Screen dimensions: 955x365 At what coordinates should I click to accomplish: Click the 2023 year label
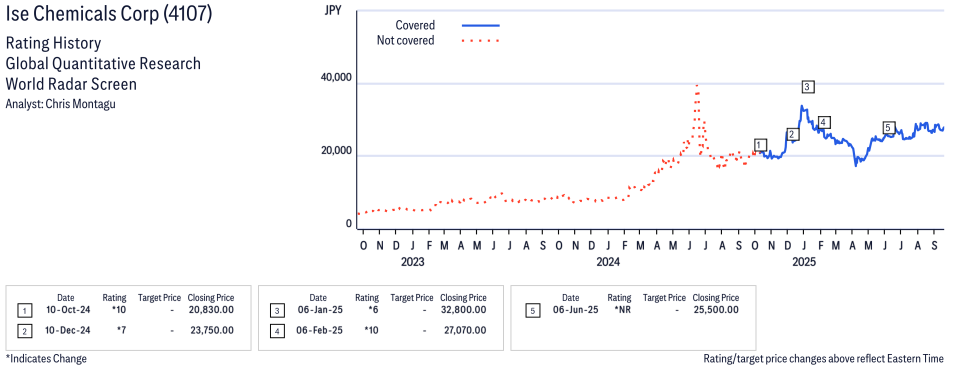[x=412, y=263]
